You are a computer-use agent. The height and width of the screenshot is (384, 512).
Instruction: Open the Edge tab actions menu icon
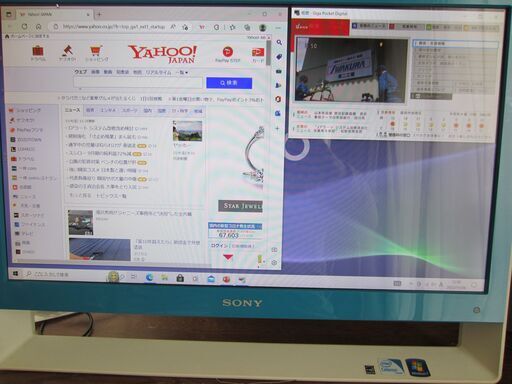pos(9,14)
